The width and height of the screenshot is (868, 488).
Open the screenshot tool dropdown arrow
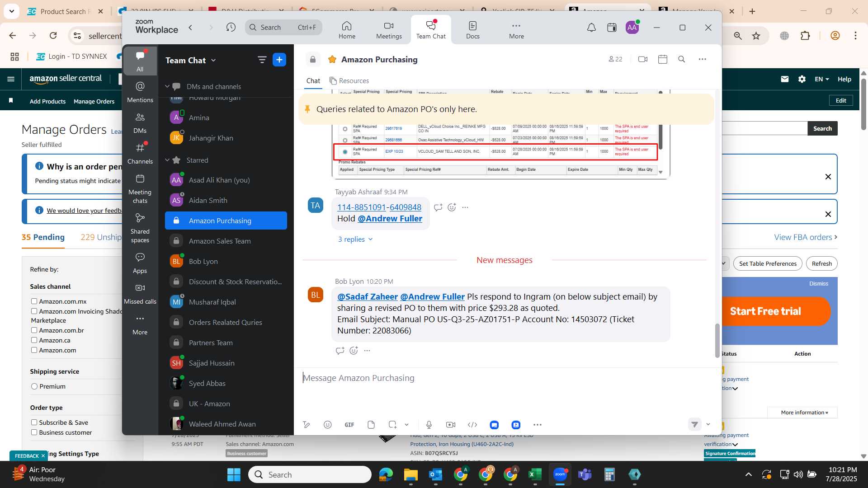coord(406,425)
